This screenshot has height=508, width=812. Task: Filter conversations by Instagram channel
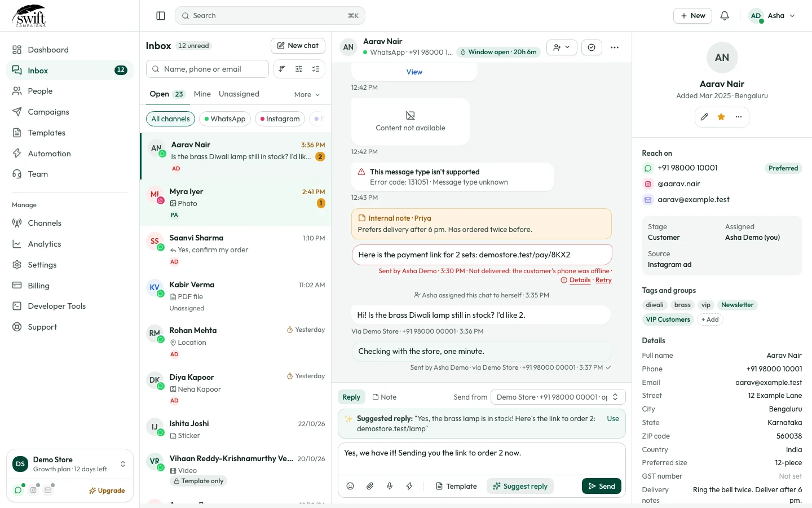[x=280, y=119]
